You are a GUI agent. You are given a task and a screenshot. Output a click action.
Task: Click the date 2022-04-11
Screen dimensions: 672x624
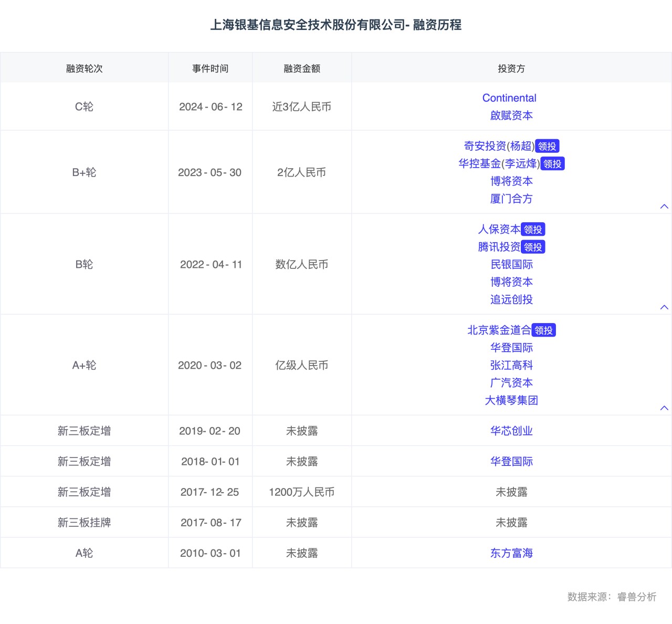pos(211,264)
